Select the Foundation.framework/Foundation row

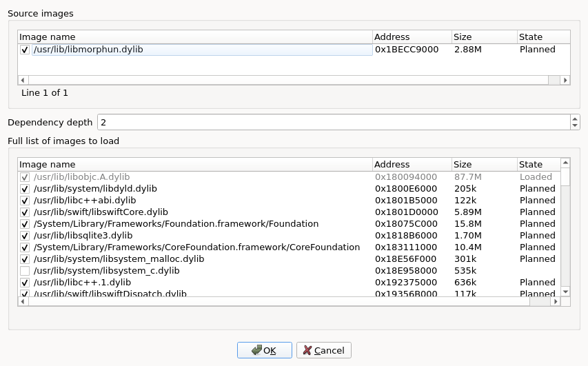(x=289, y=224)
